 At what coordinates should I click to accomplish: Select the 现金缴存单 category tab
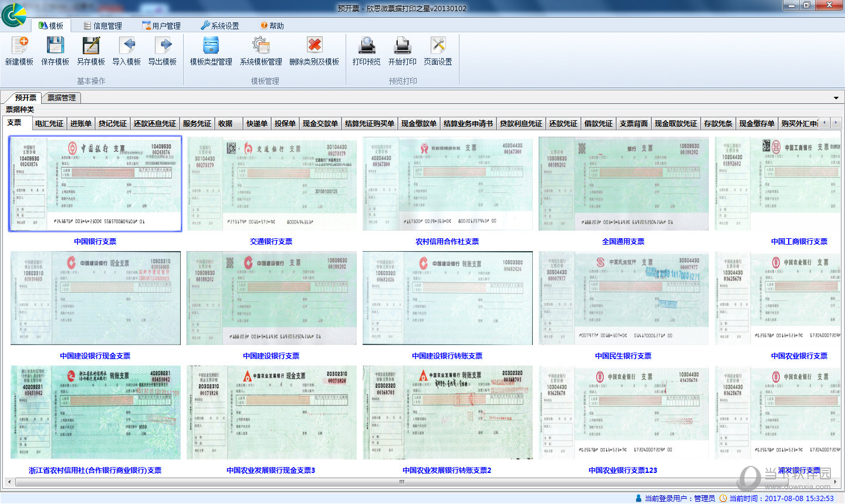coord(757,123)
